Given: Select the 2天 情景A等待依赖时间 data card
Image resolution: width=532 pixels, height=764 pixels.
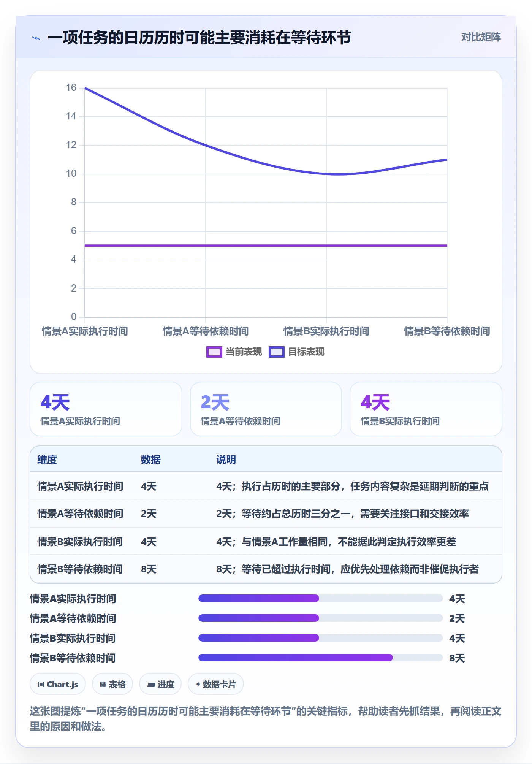Looking at the screenshot, I should (266, 409).
